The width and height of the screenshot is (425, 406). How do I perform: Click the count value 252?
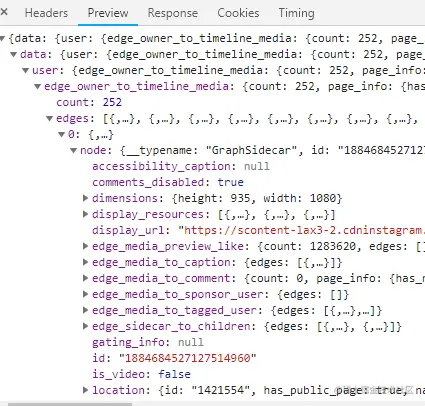click(112, 102)
